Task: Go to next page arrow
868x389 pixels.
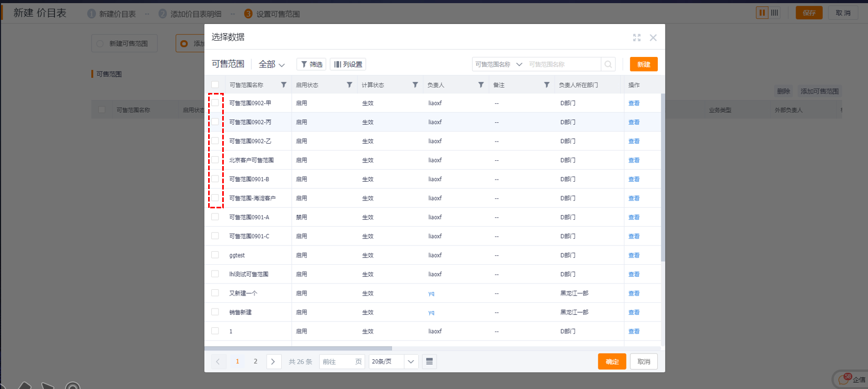Action: 273,361
